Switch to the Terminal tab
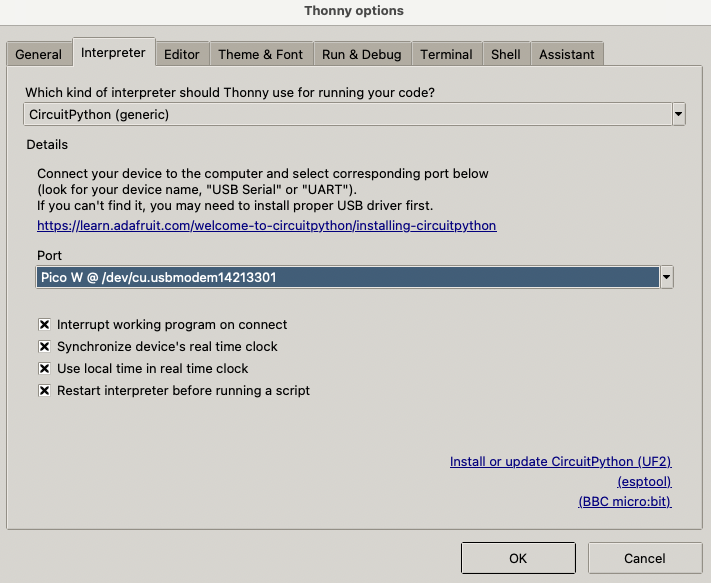Image resolution: width=711 pixels, height=583 pixels. (x=446, y=54)
